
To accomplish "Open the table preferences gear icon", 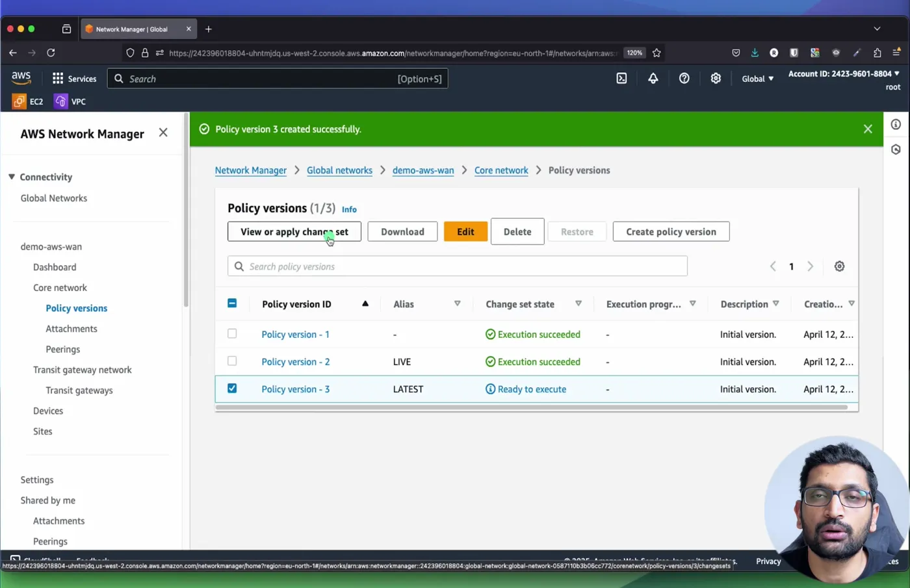I will (x=839, y=266).
